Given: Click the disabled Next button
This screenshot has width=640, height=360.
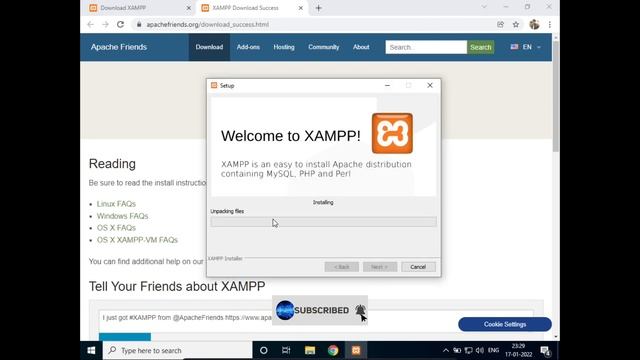Looking at the screenshot, I should 380,267.
